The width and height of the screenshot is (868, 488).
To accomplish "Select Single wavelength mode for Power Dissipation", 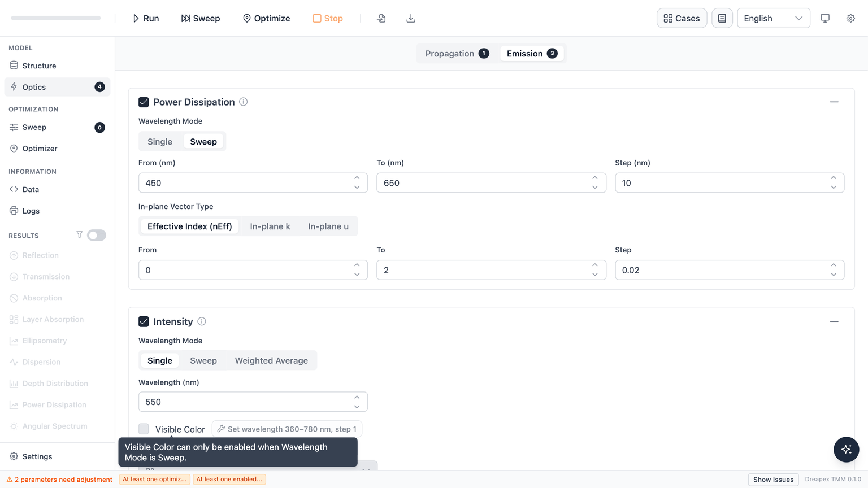I will [160, 142].
